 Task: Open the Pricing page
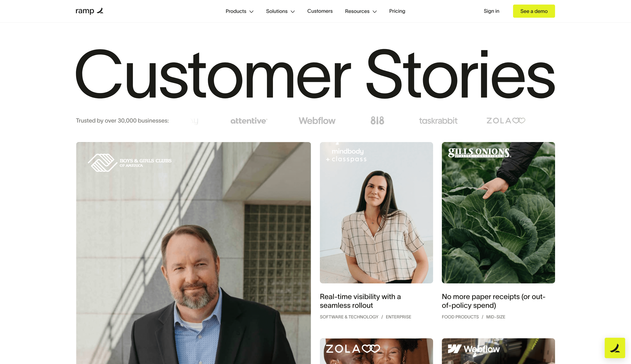397,11
